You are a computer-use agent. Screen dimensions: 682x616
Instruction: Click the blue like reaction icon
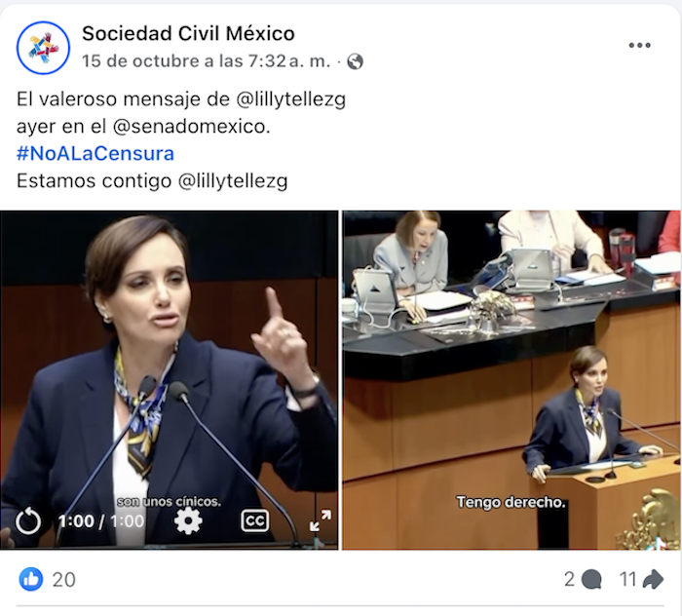[x=31, y=579]
